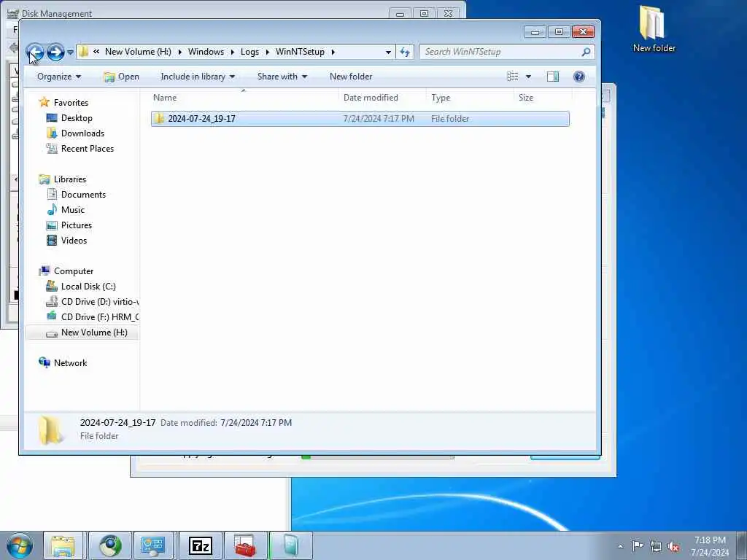
Task: Click the large folder icon in details pane
Action: coord(50,429)
